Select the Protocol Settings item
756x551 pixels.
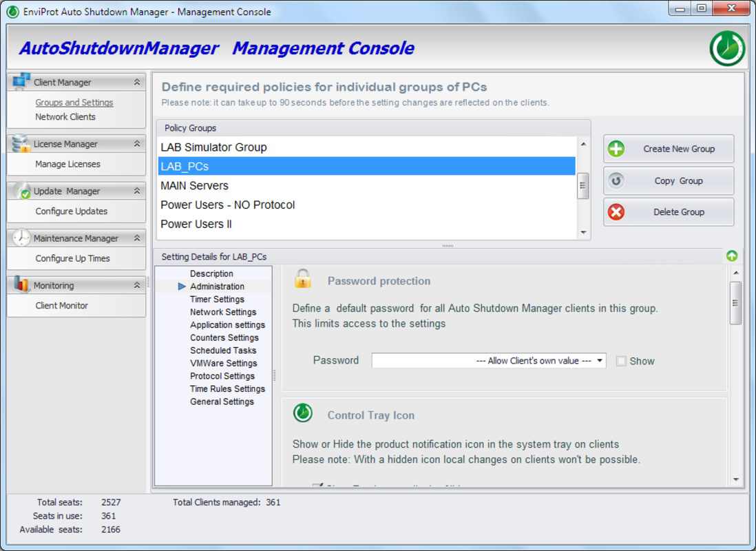(222, 376)
